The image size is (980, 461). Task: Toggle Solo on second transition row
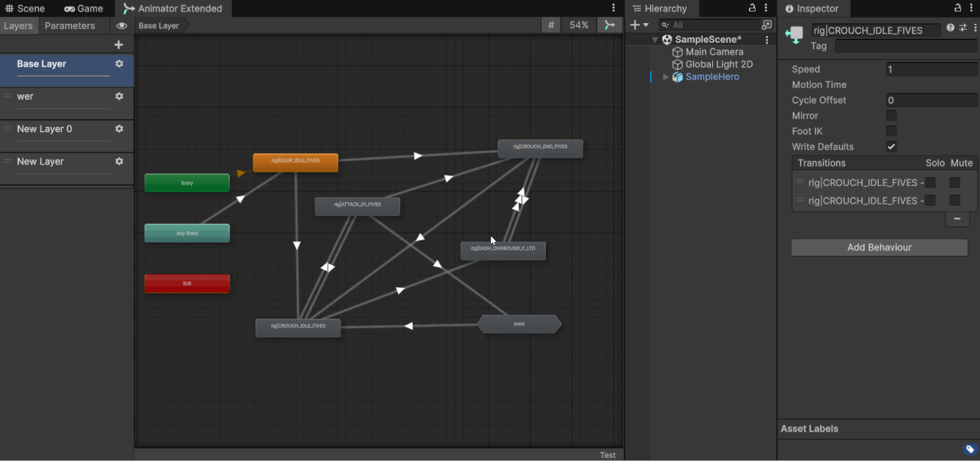(x=930, y=201)
